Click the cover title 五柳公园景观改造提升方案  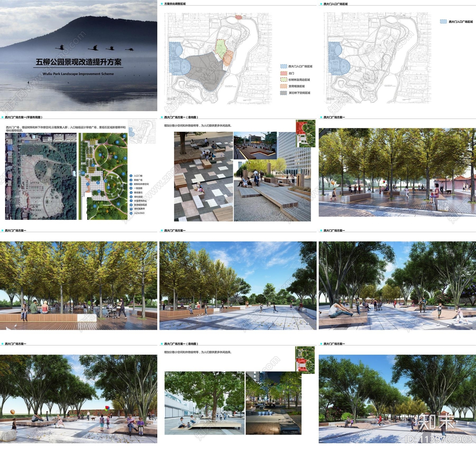click(x=79, y=62)
